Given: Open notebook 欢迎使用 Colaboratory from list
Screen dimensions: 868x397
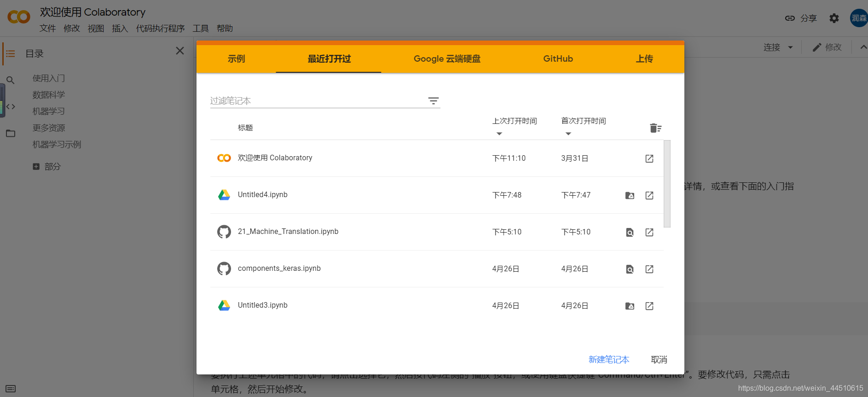Looking at the screenshot, I should pyautogui.click(x=275, y=158).
